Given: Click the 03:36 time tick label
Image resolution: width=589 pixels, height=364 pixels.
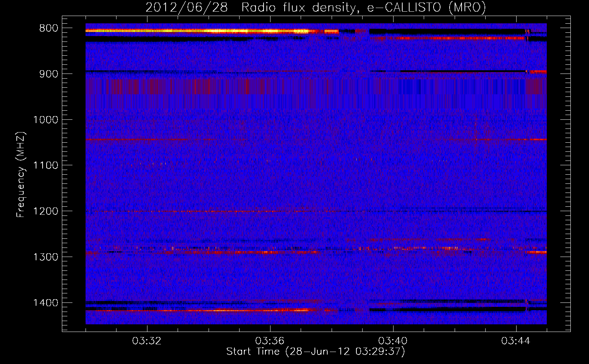Looking at the screenshot, I should [270, 341].
